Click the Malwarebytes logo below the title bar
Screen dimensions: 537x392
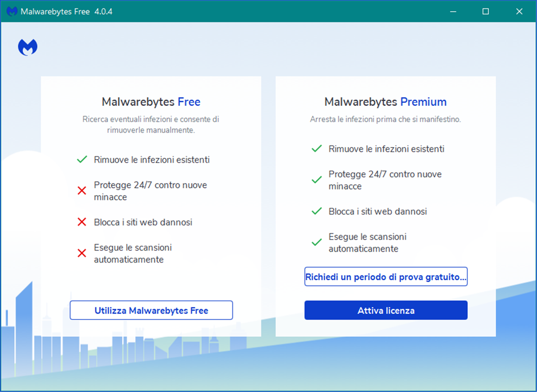coord(28,47)
